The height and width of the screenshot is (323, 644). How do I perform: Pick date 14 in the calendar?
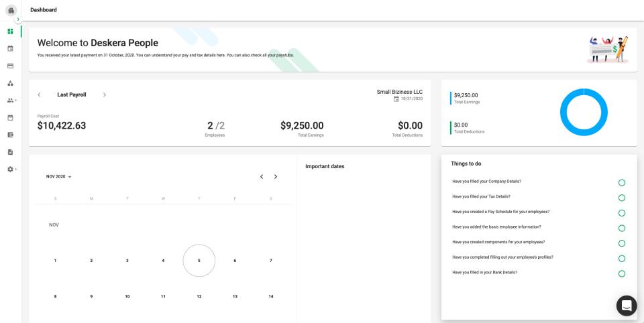pyautogui.click(x=270, y=296)
